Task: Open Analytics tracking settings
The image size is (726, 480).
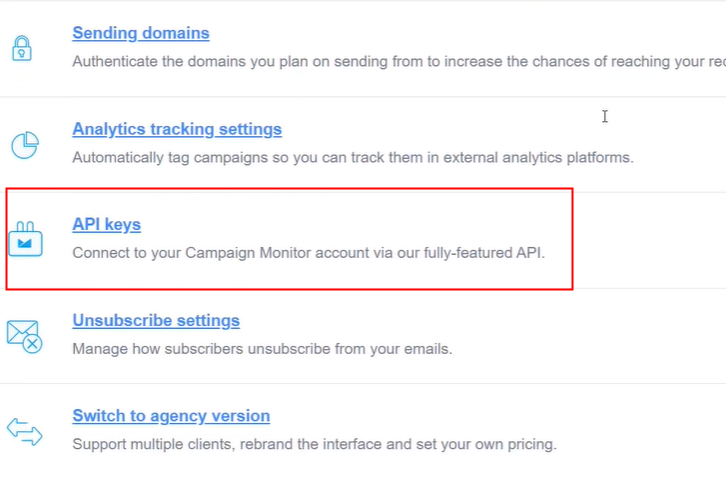Action: [x=177, y=129]
